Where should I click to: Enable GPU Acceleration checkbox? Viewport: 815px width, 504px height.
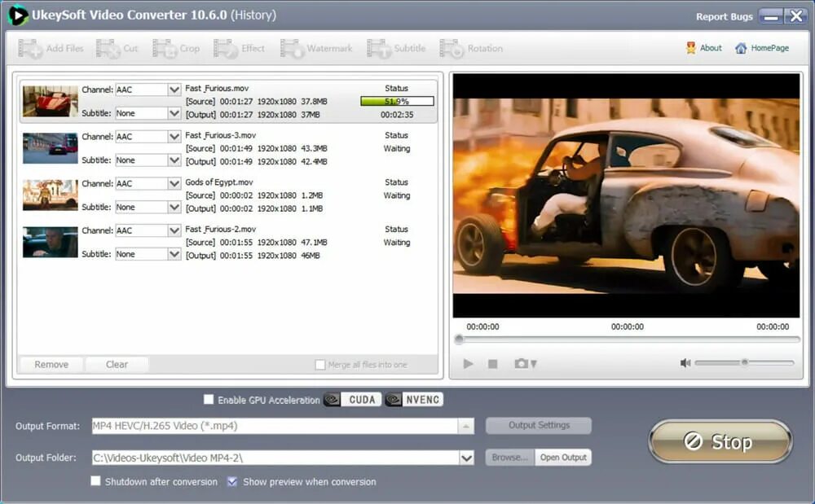(x=209, y=399)
